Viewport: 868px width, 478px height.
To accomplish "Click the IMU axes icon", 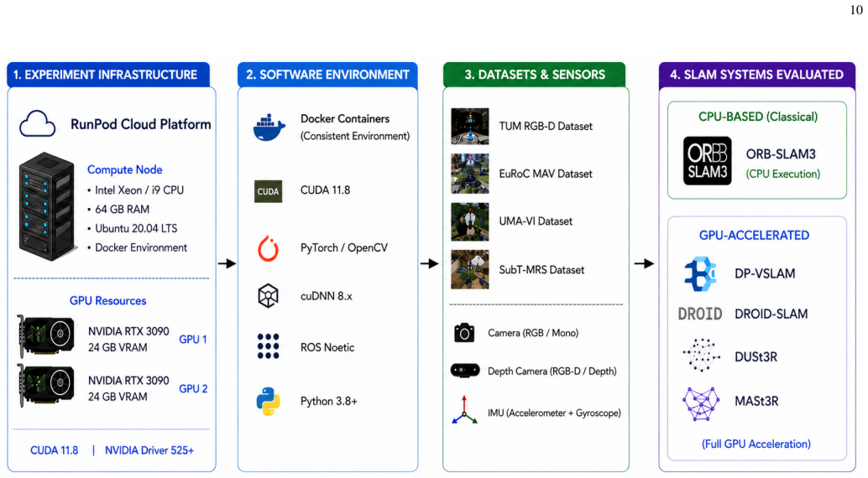I will (x=464, y=411).
